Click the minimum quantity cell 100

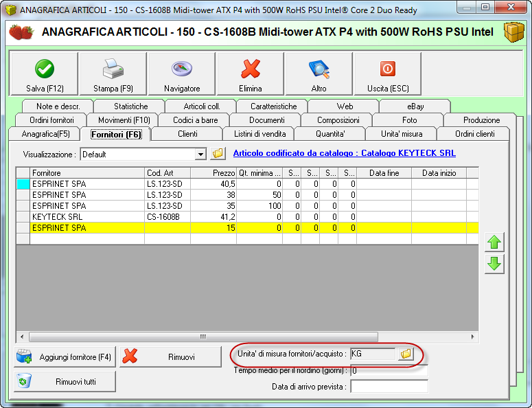click(x=259, y=206)
